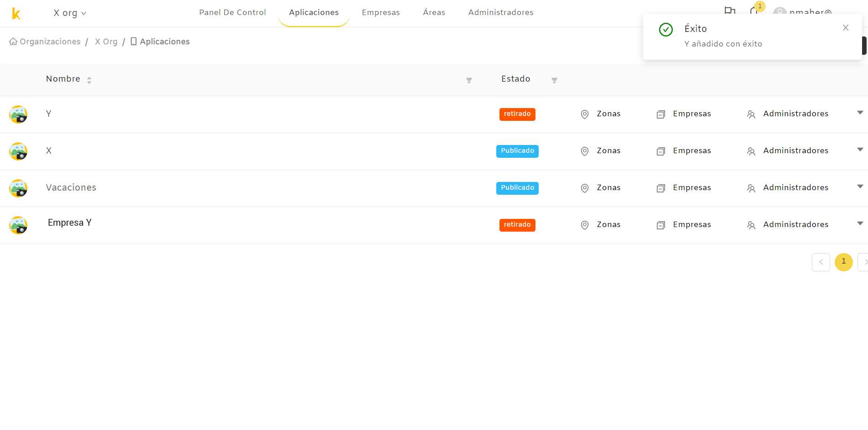Select the application named X
The height and width of the screenshot is (430, 868).
pyautogui.click(x=49, y=150)
